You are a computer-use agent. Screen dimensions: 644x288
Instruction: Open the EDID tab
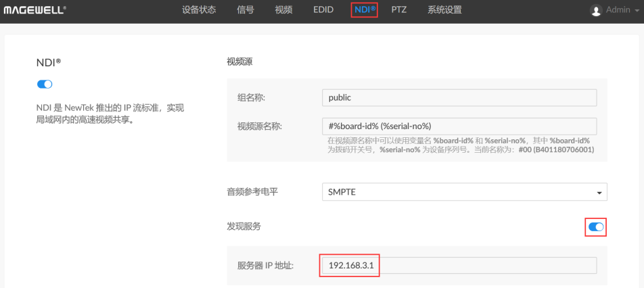[323, 10]
